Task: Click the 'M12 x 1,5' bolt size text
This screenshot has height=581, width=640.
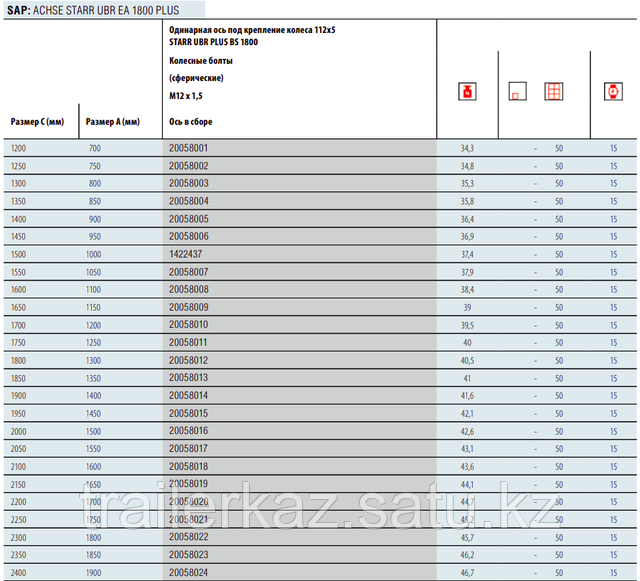Action: click(186, 96)
